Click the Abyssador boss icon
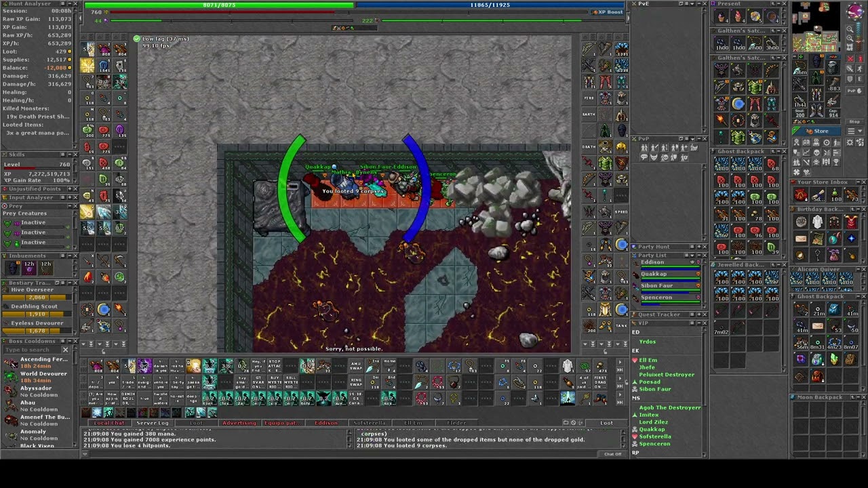 [11, 392]
